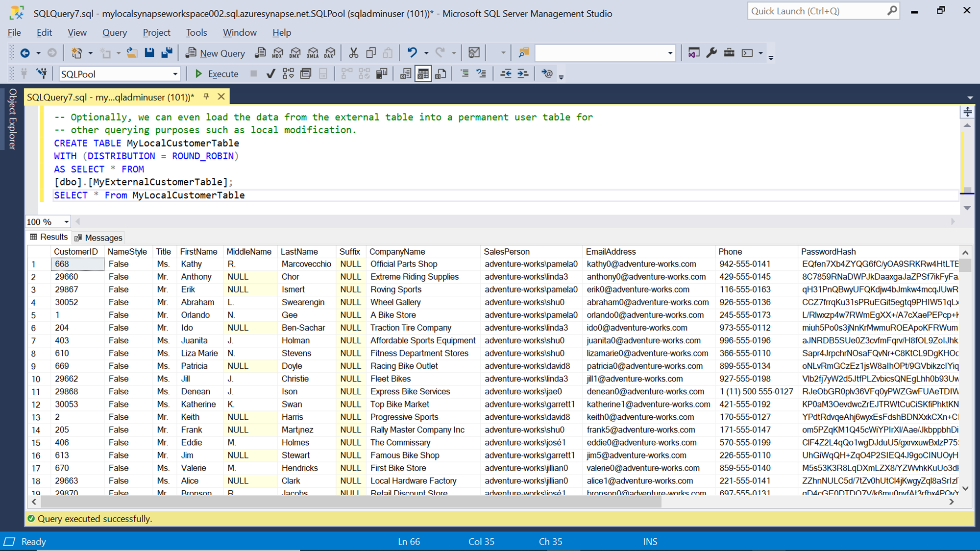Click the Execute button
This screenshot has height=551, width=980.
pos(216,74)
